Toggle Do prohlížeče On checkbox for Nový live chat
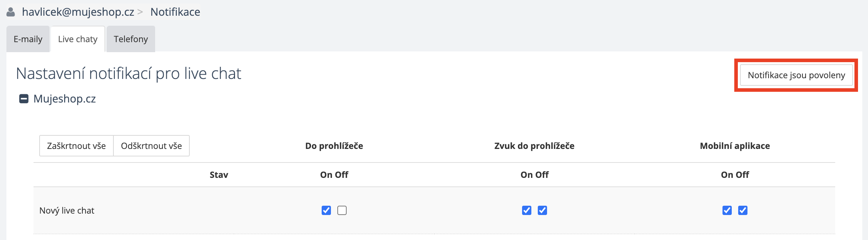The width and height of the screenshot is (868, 240). click(x=326, y=210)
